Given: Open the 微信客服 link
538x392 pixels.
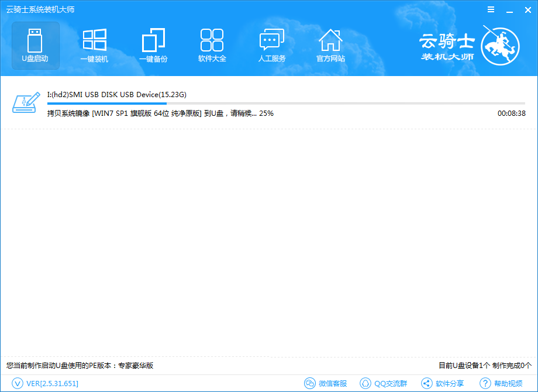Looking at the screenshot, I should click(x=333, y=383).
